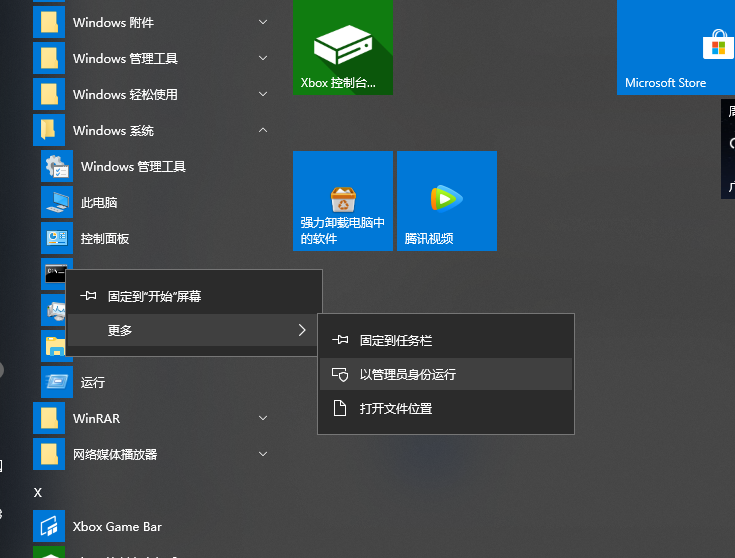
Task: Click the 网络媒体播放器 label
Action: [115, 454]
